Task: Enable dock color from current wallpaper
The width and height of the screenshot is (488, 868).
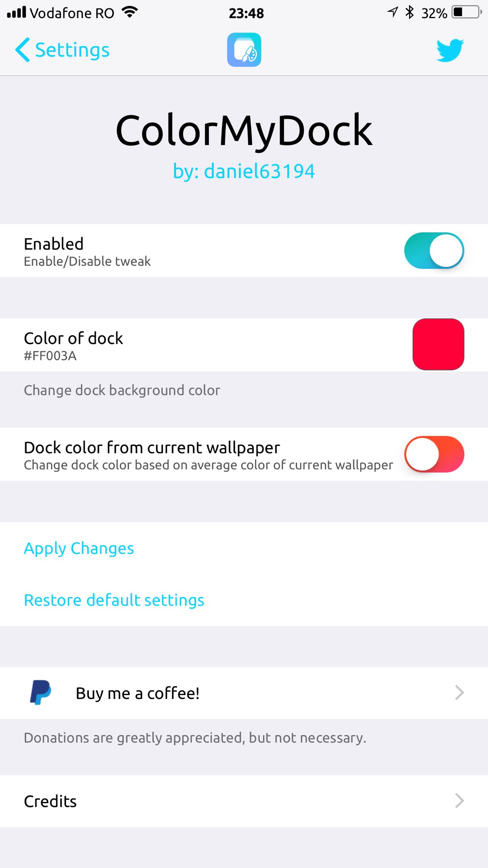Action: (435, 454)
